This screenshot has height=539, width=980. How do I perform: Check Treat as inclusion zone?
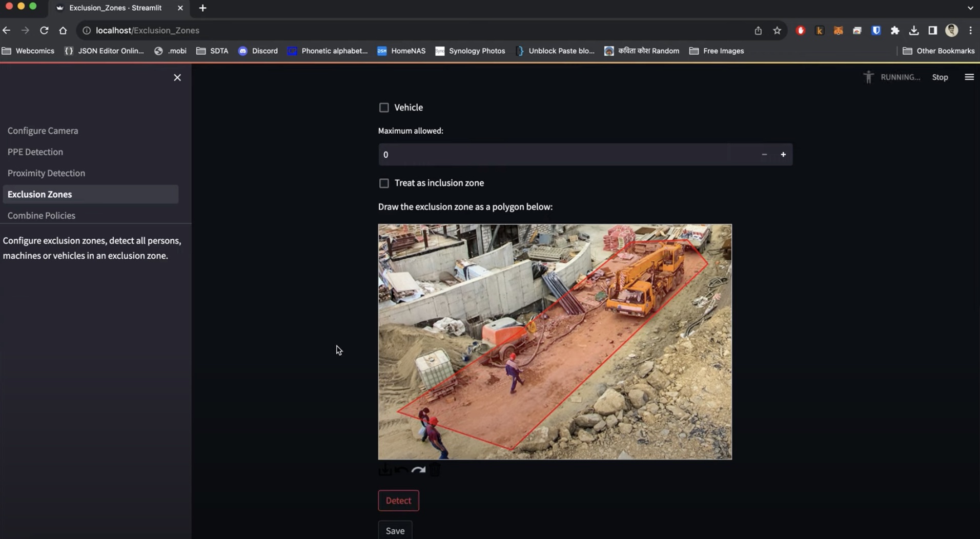click(x=384, y=183)
